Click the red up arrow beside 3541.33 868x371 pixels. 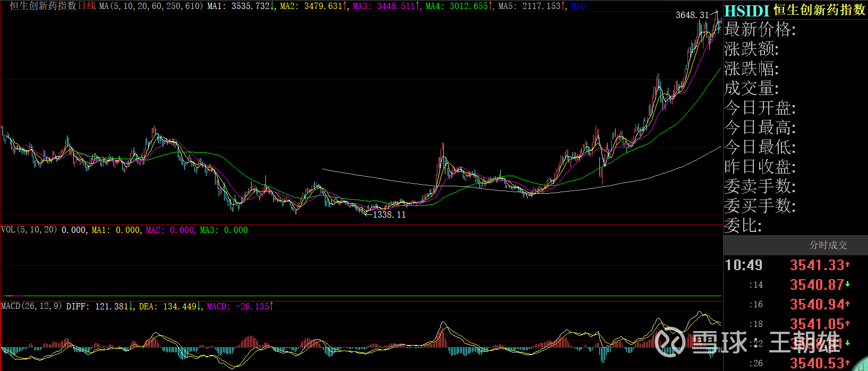tap(848, 264)
